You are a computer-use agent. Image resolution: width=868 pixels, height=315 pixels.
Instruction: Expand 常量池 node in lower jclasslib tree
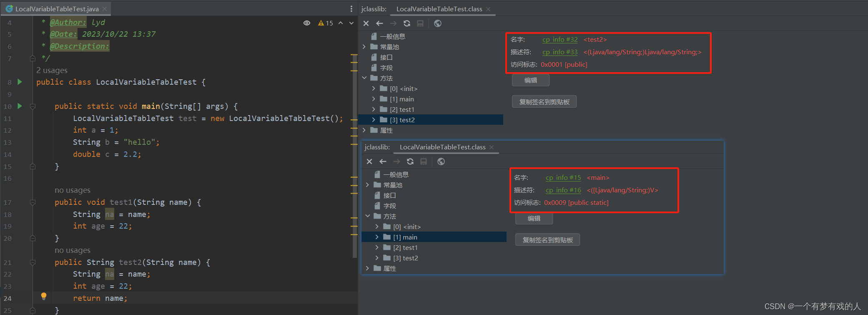point(368,185)
